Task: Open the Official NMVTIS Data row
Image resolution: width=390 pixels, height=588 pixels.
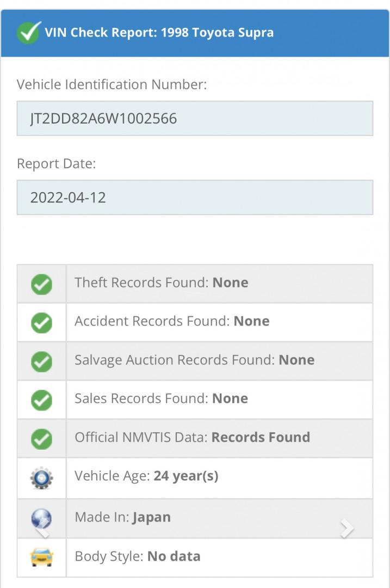Action: pyautogui.click(x=195, y=438)
